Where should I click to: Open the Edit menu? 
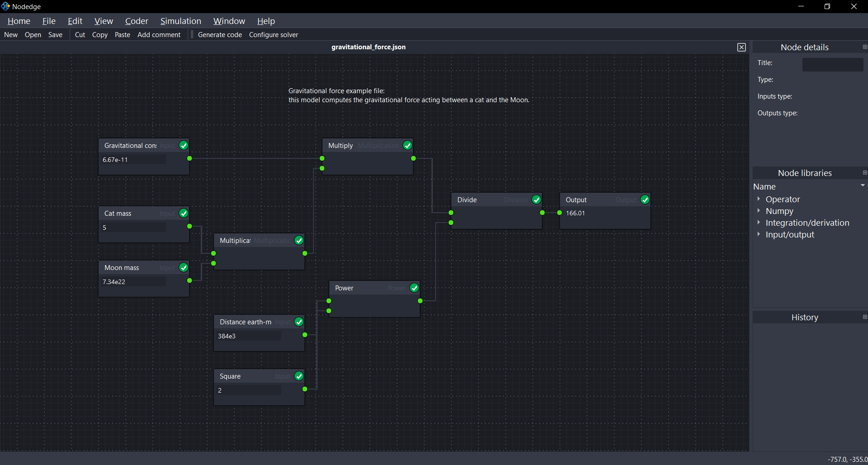click(x=75, y=21)
